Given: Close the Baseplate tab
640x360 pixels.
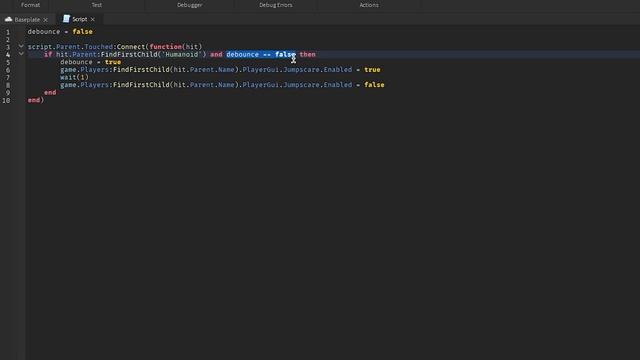Looking at the screenshot, I should tap(45, 20).
